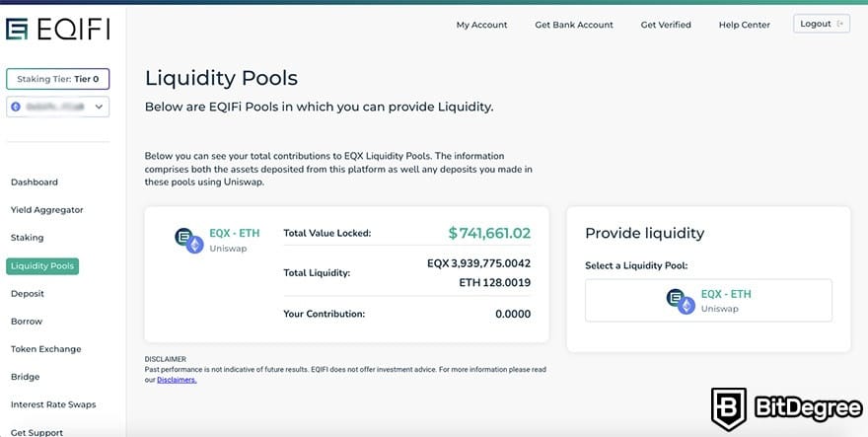Click the ETH 128.0019 liquidity value
This screenshot has width=868, height=437.
coord(495,282)
